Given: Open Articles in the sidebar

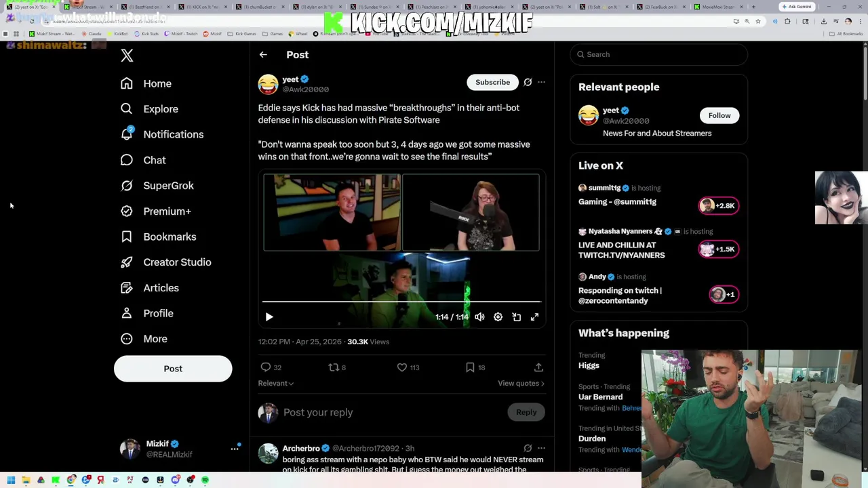Looking at the screenshot, I should (150, 288).
